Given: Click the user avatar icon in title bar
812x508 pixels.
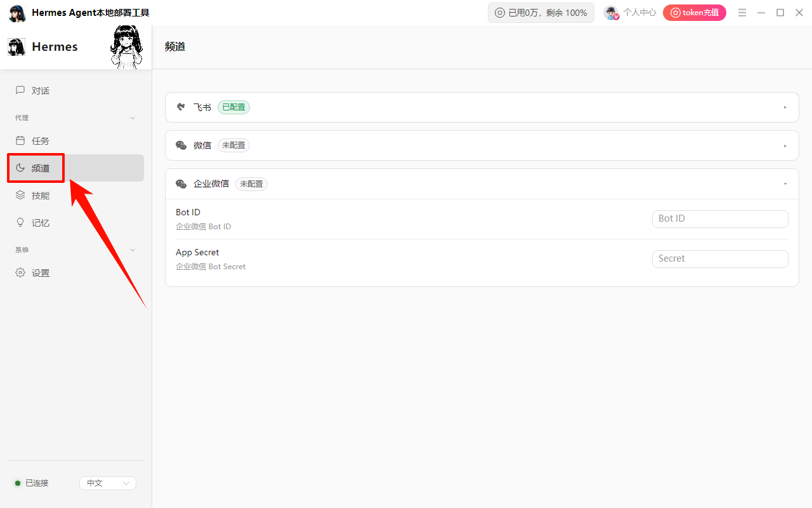Looking at the screenshot, I should (x=611, y=13).
